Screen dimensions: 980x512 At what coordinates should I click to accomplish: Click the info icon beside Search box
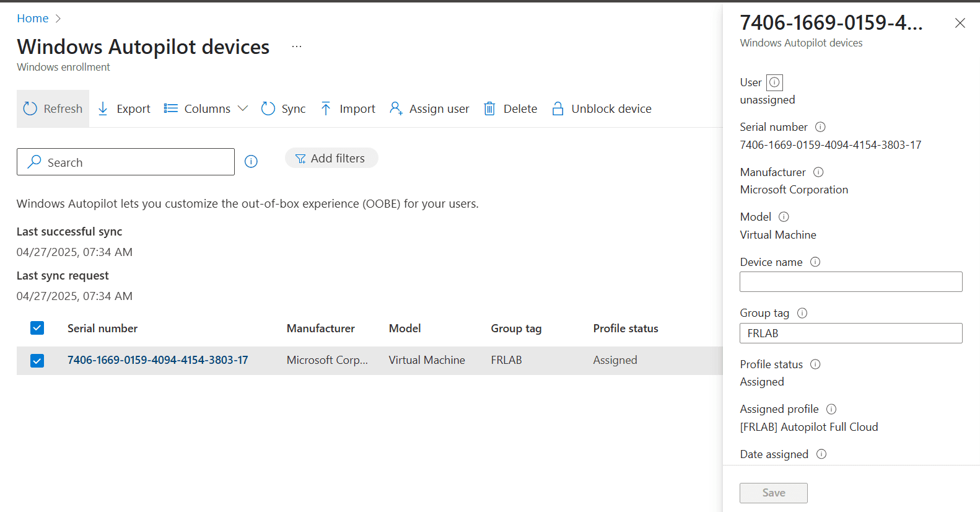tap(251, 162)
